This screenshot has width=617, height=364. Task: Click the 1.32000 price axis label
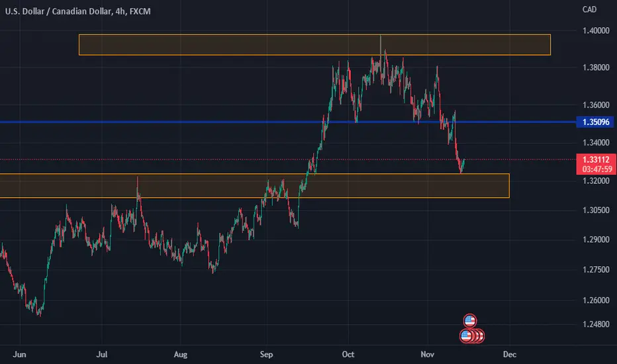click(x=596, y=181)
